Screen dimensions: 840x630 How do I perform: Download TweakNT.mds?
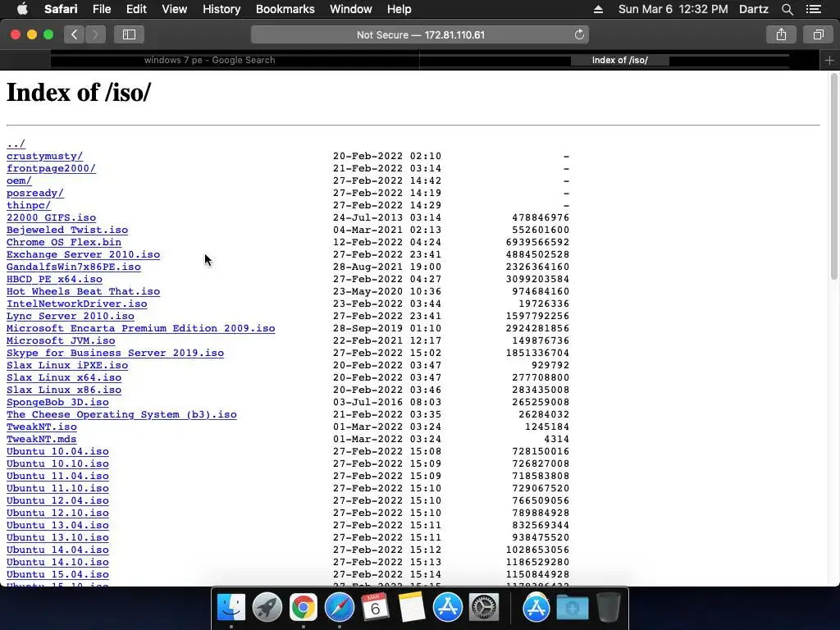pos(41,440)
